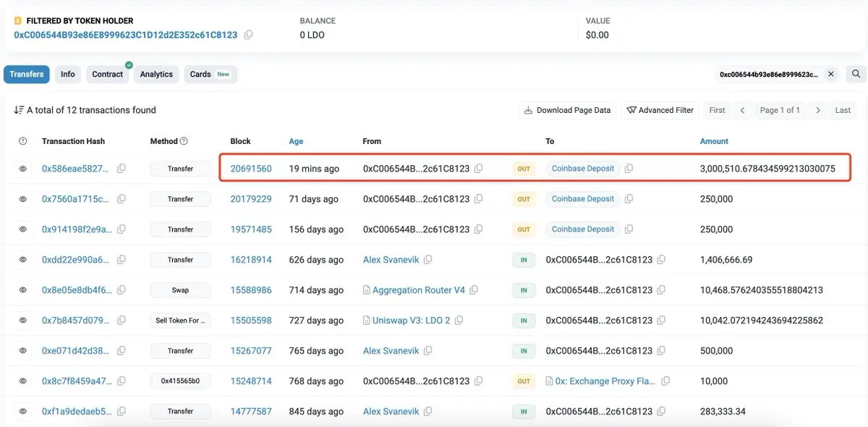Copy the token holder address at top
Image resolution: width=868 pixels, height=427 pixels.
click(x=248, y=35)
